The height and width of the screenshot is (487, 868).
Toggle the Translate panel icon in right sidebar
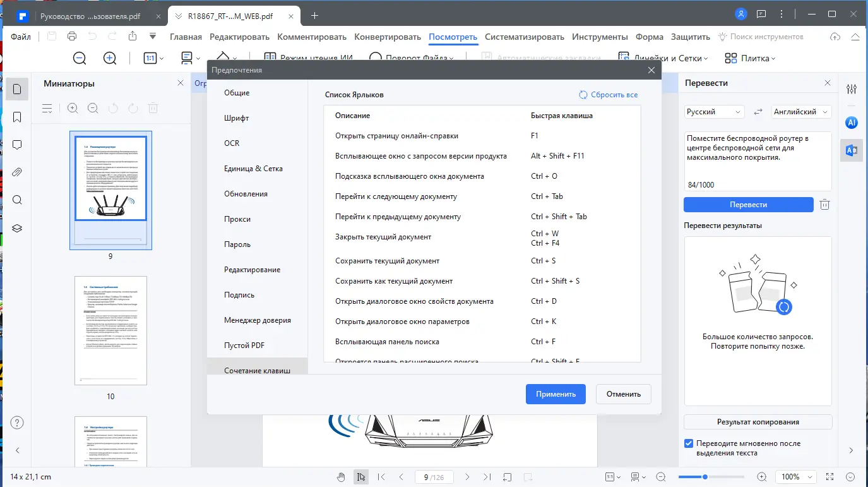click(x=852, y=150)
